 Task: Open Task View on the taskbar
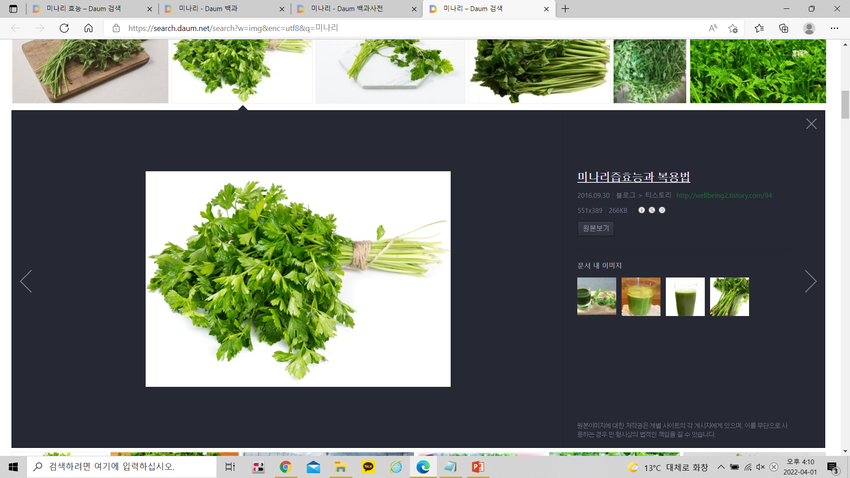coord(230,467)
